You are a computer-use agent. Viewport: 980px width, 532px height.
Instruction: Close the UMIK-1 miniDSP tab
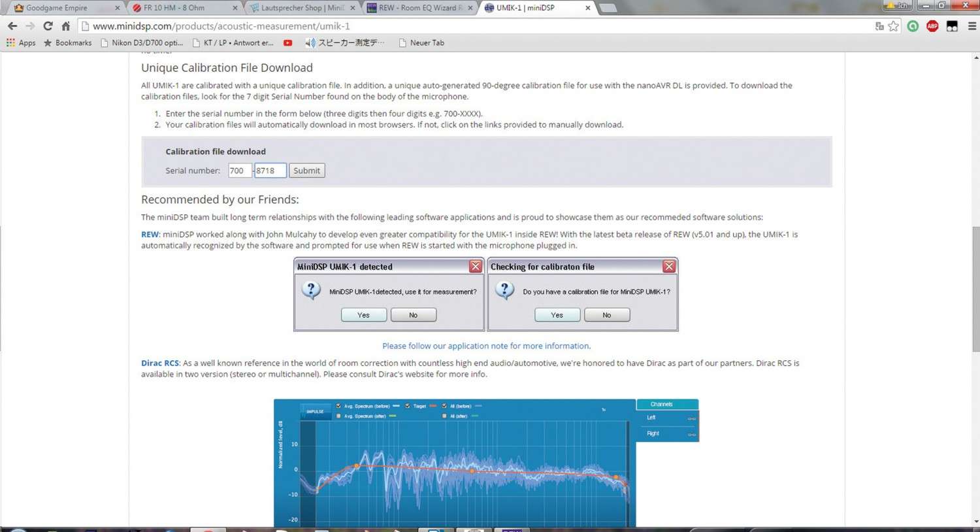coord(587,8)
